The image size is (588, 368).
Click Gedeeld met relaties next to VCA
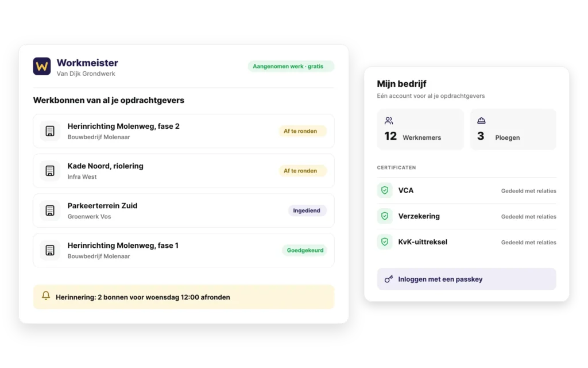[x=529, y=191]
